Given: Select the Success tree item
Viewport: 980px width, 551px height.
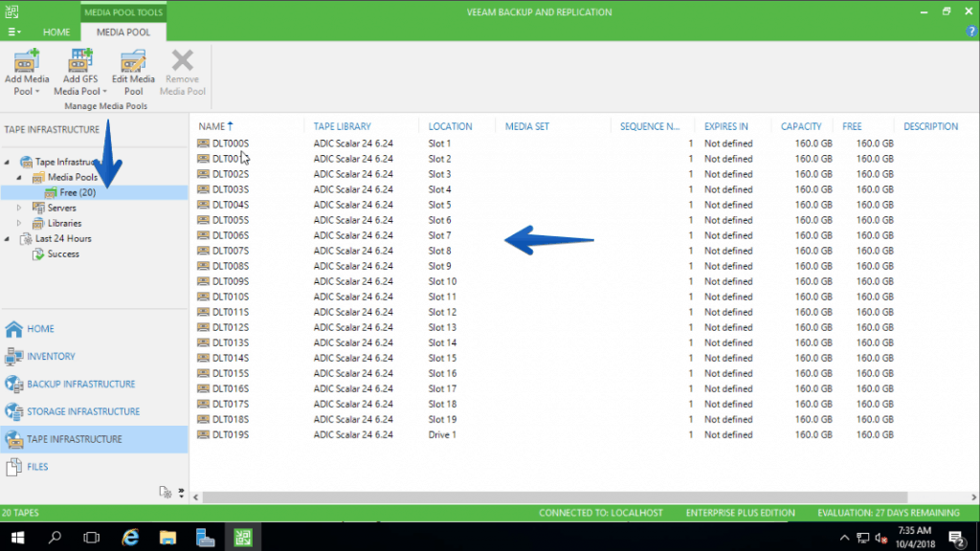Looking at the screenshot, I should [63, 254].
